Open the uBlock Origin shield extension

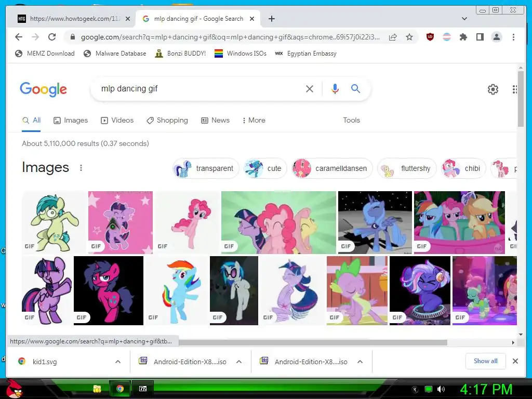[x=430, y=37]
